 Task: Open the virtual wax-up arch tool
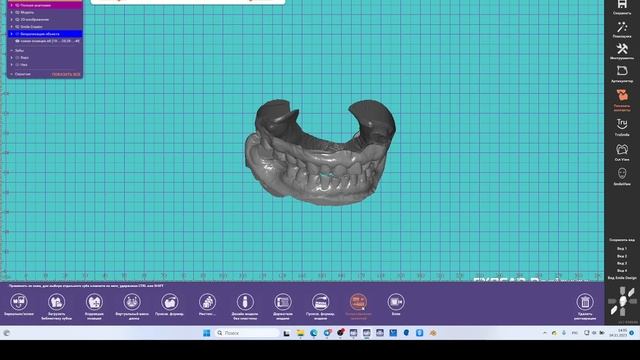click(x=132, y=302)
